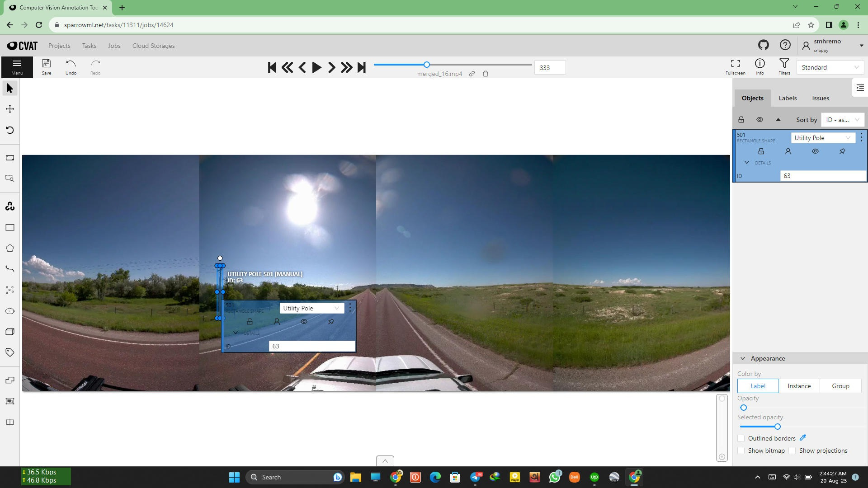The image size is (868, 488).
Task: Open the Filters icon
Action: tap(784, 66)
